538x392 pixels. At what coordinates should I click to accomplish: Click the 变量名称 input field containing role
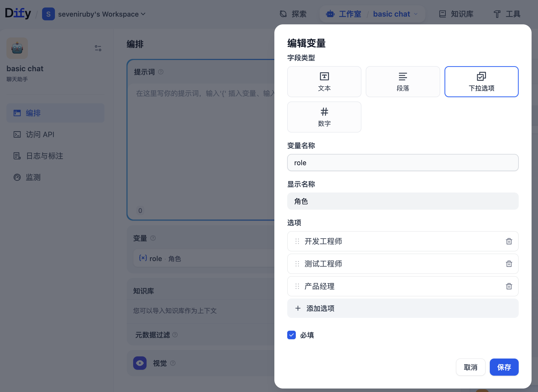(403, 163)
